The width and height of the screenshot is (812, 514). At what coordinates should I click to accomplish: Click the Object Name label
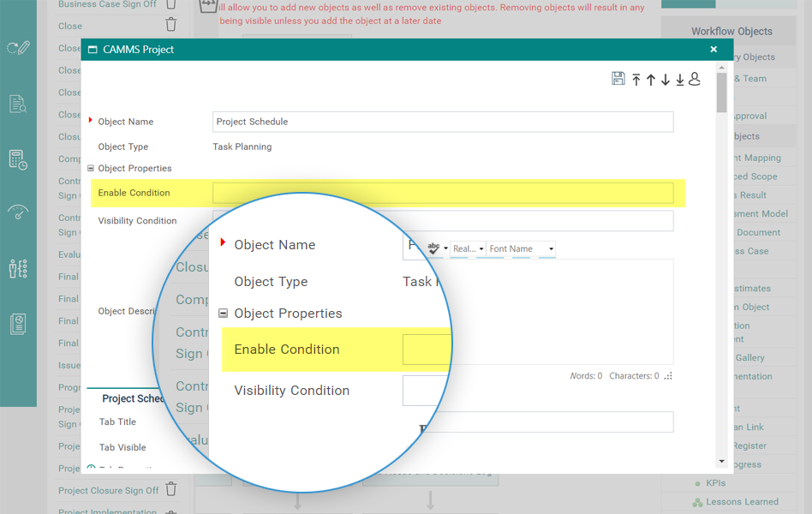(126, 122)
